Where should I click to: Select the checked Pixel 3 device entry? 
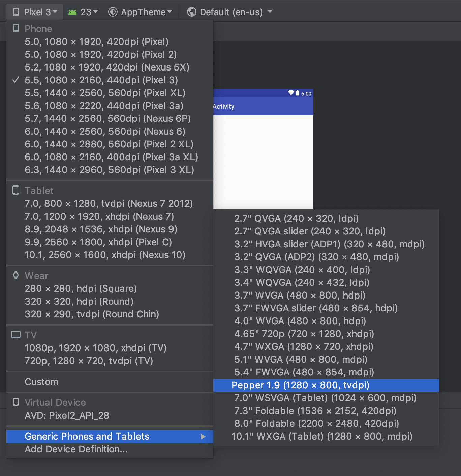click(101, 80)
